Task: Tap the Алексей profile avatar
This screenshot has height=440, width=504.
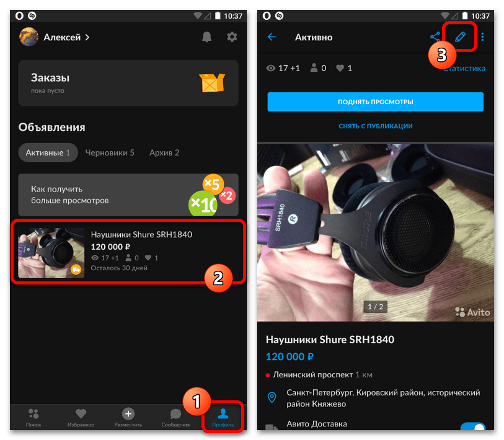Action: pos(29,37)
